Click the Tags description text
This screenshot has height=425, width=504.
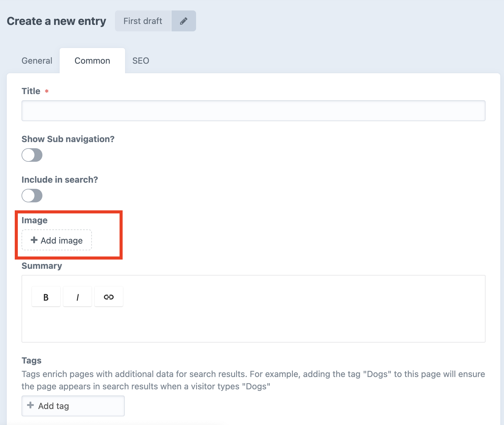pos(253,380)
